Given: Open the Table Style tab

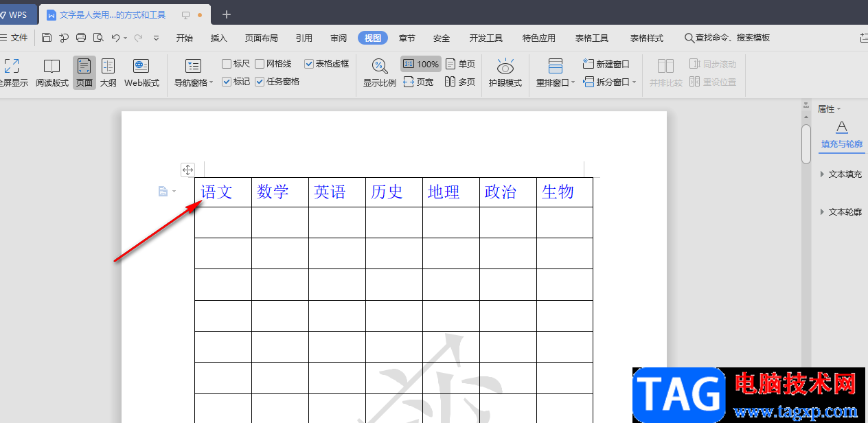Looking at the screenshot, I should point(647,38).
